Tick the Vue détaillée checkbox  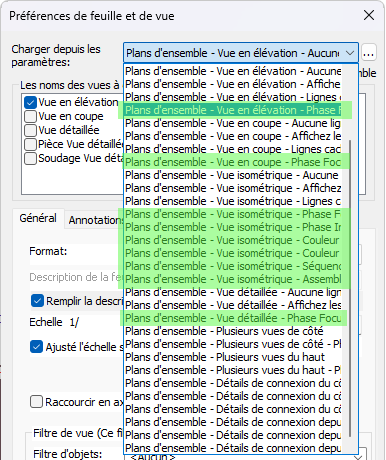pos(30,130)
